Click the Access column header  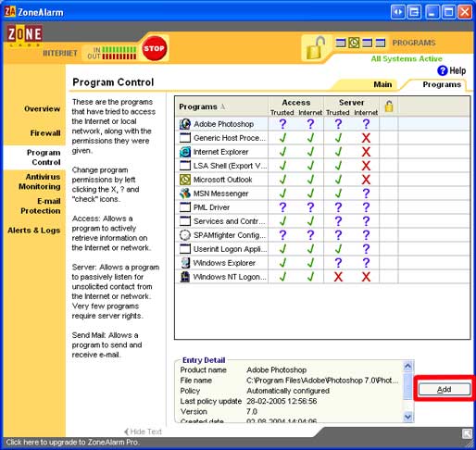click(x=296, y=103)
